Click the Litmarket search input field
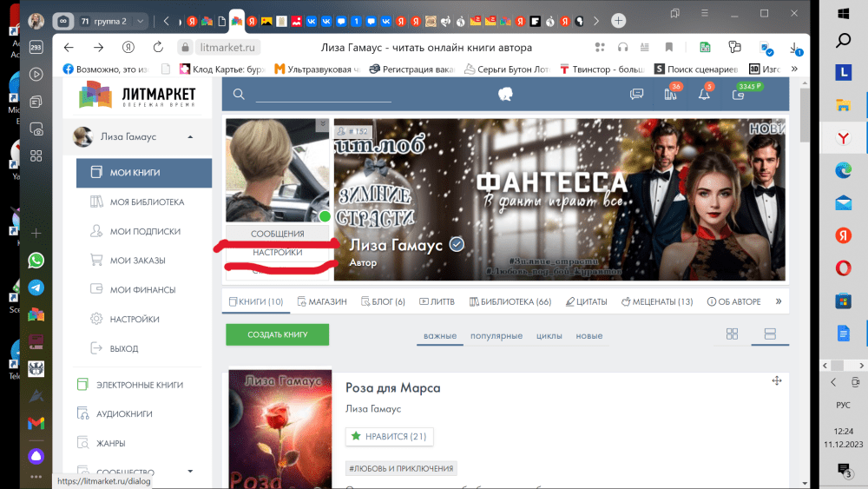This screenshot has width=868, height=489. pyautogui.click(x=330, y=95)
